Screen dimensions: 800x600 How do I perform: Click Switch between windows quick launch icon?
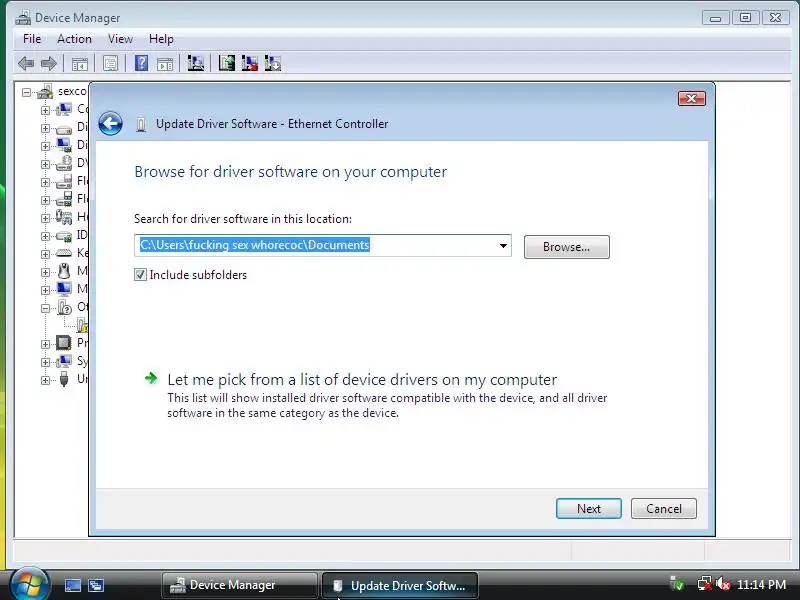click(95, 585)
